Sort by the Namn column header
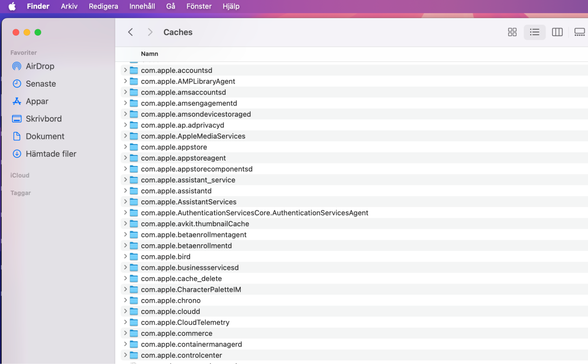588x364 pixels. (149, 54)
